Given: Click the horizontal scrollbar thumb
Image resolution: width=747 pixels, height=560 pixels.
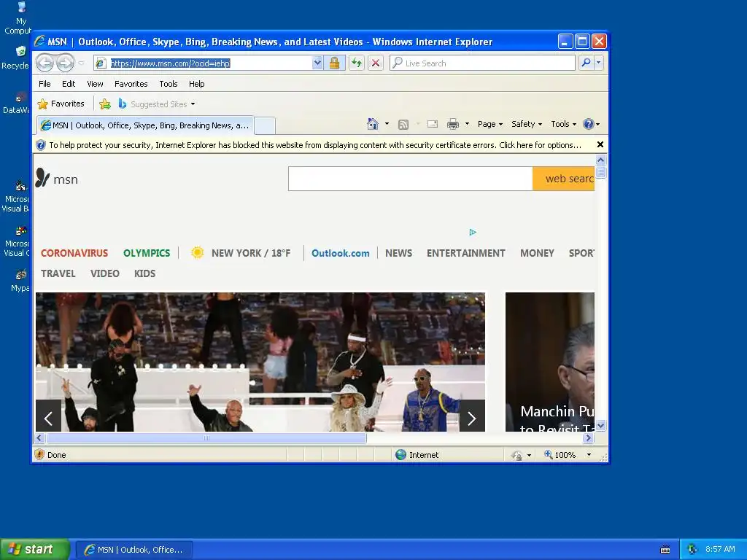Looking at the screenshot, I should (206, 437).
